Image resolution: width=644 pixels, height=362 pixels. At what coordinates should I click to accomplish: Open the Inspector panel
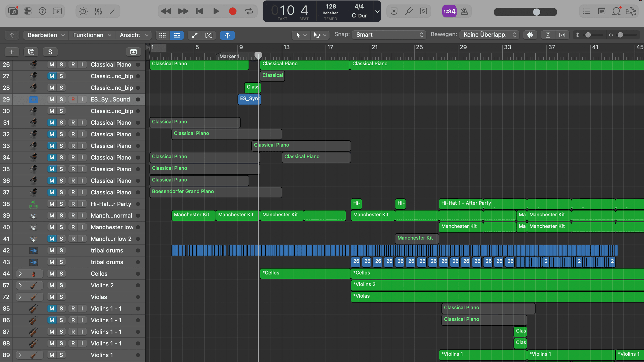28,11
